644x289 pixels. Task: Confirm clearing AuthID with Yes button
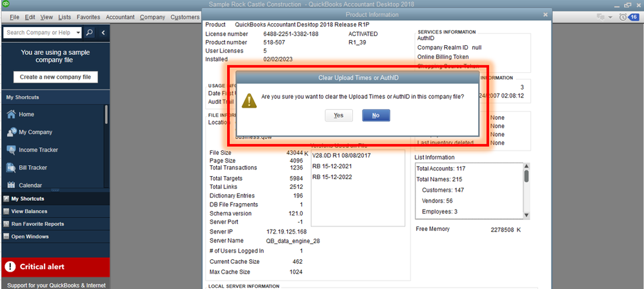click(x=339, y=115)
